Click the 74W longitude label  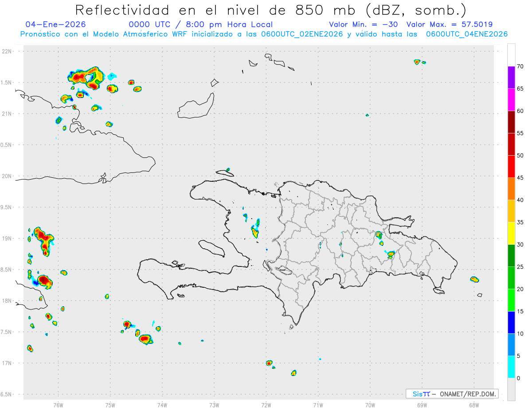(x=162, y=405)
